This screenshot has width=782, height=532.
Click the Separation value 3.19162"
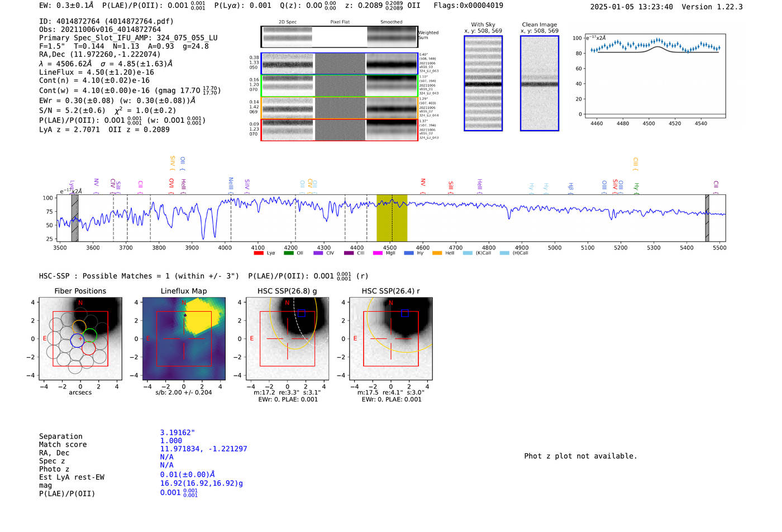(178, 433)
